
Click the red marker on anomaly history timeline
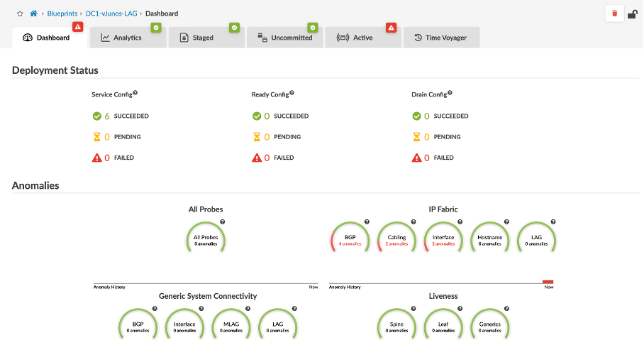click(x=548, y=282)
